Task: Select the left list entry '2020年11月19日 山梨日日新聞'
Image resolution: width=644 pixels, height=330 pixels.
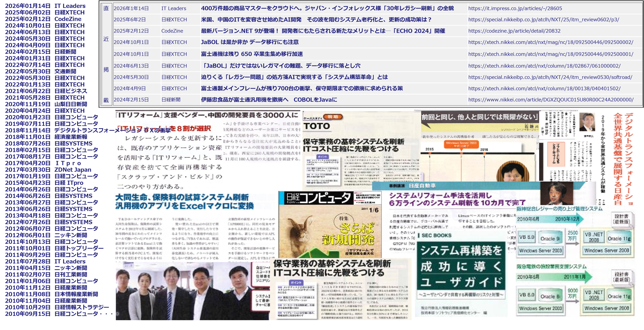Action: pyautogui.click(x=46, y=104)
